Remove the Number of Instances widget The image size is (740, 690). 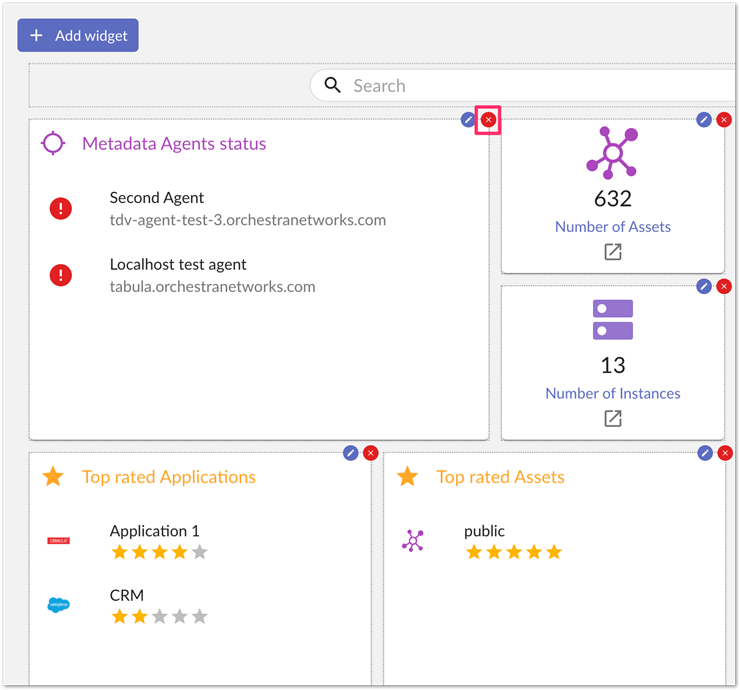point(724,286)
